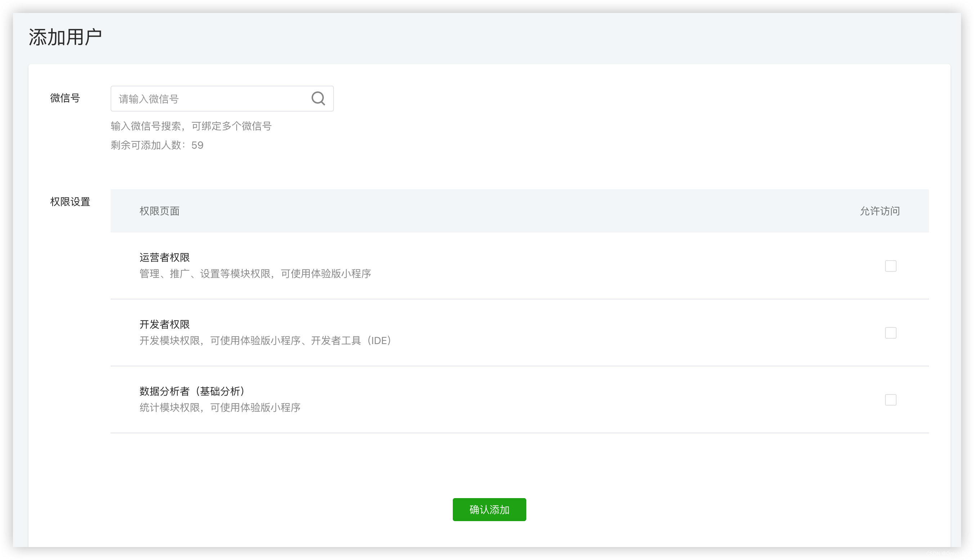Tick the 开发者权限 checkbox

tap(890, 333)
